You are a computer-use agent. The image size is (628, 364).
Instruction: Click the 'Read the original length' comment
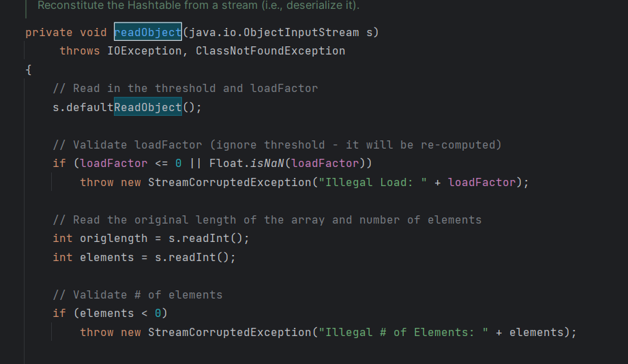pyautogui.click(x=267, y=220)
